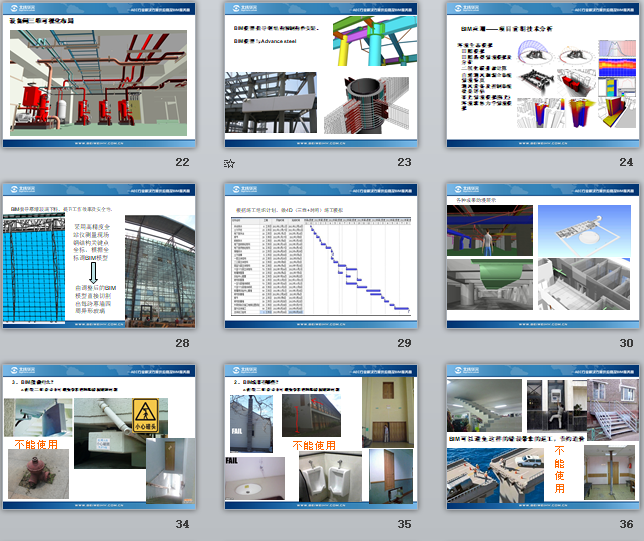
Task: Click slide number 23 label
Action: (404, 162)
